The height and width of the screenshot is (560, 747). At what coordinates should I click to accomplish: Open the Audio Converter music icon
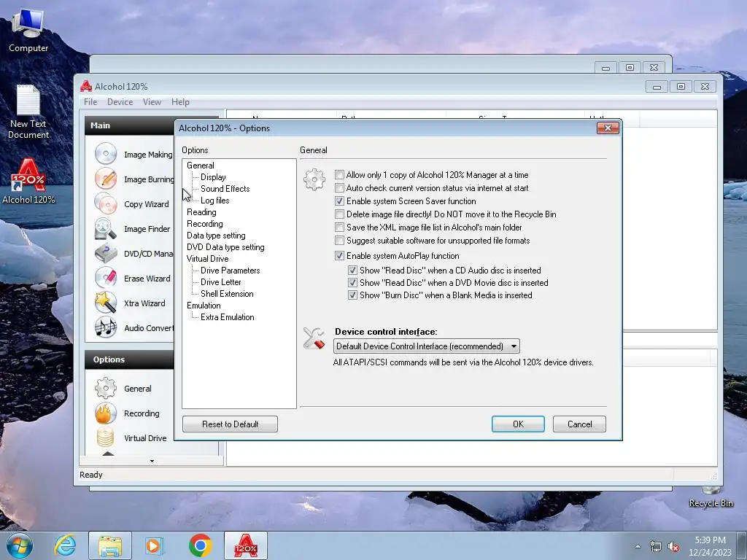coord(105,327)
